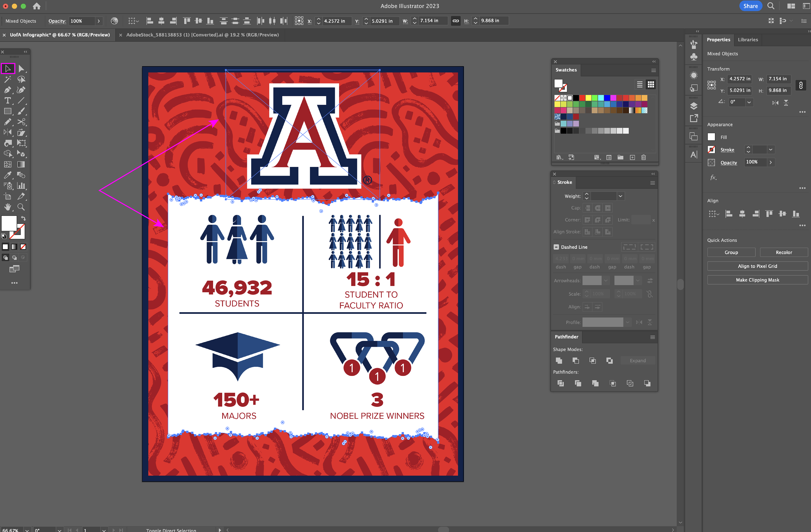Screen dimensions: 811x532
Task: Open rotation angle dropdown in Transform
Action: pos(749,102)
